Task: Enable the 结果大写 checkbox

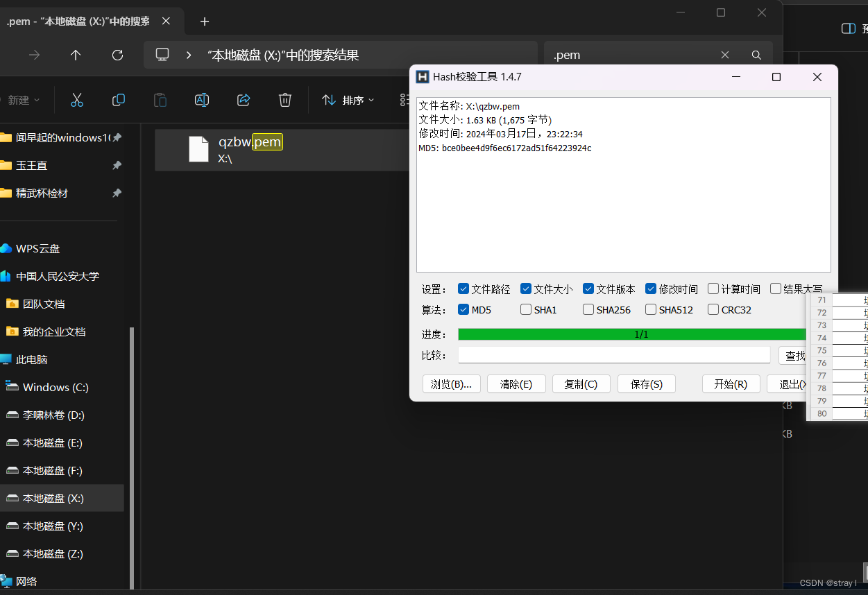Action: [776, 289]
